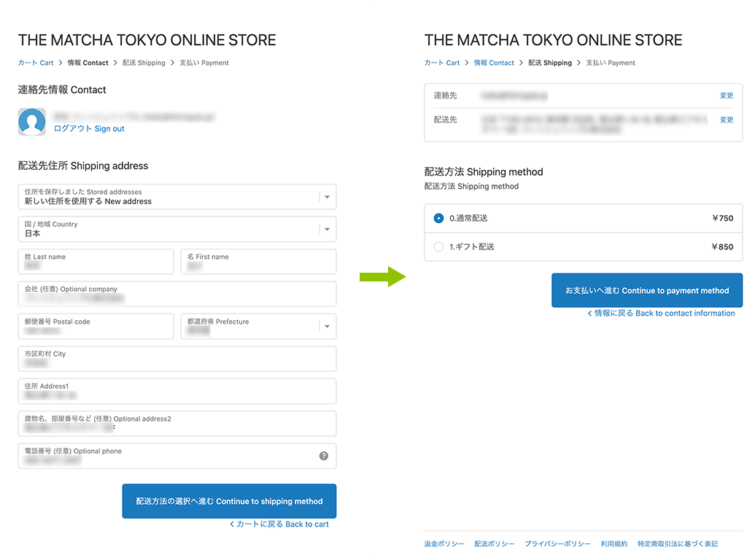747x560 pixels.
Task: Click Continue to shipping method button
Action: tap(229, 502)
